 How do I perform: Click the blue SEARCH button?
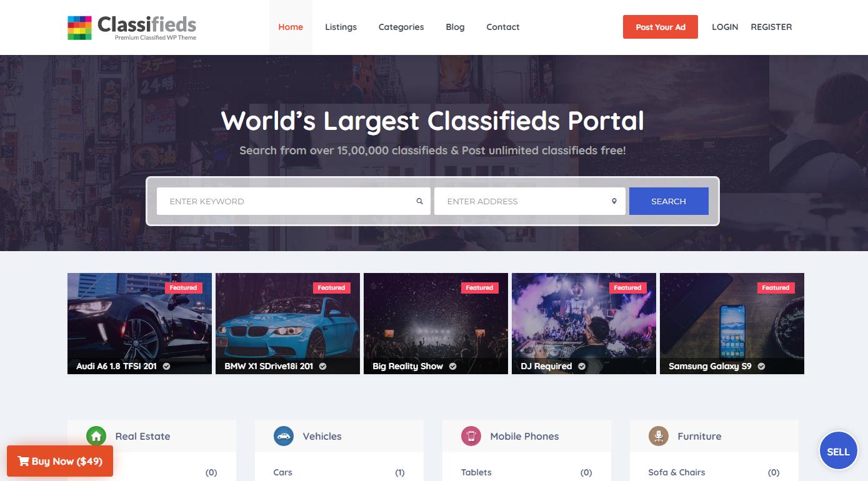click(x=669, y=201)
